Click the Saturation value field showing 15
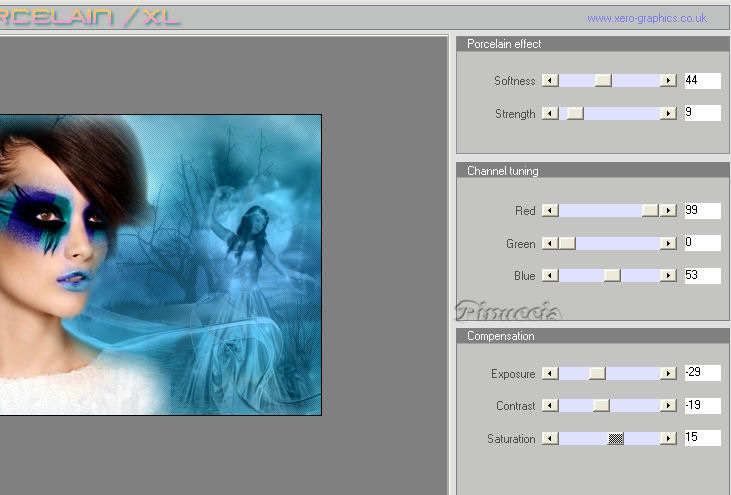 [703, 438]
